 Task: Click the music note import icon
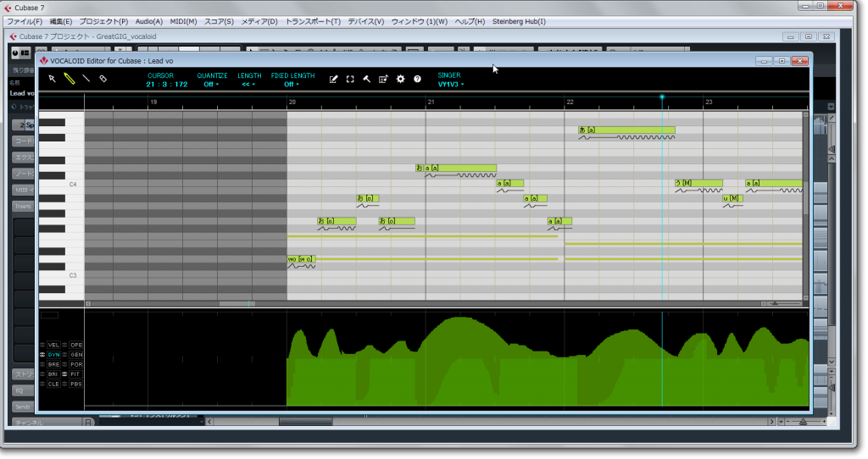pyautogui.click(x=383, y=79)
